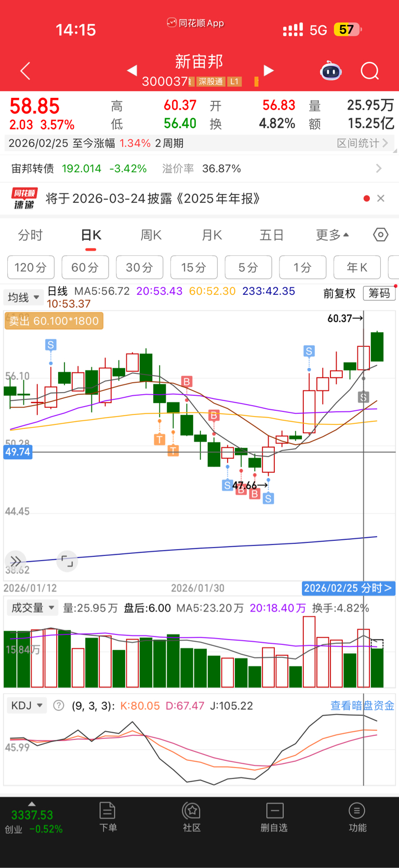399x868 pixels.
Task: Tap the 同花顺速递 news logo
Action: pyautogui.click(x=24, y=199)
